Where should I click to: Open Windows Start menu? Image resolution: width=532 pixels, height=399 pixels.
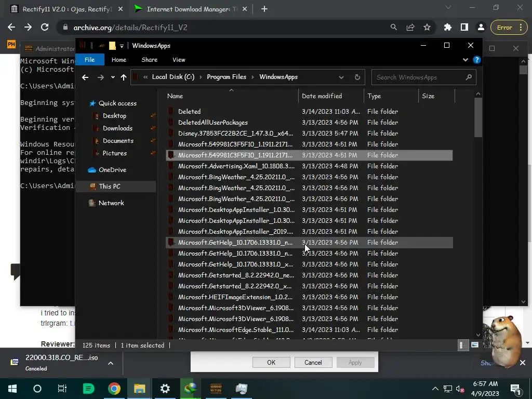pos(12,389)
